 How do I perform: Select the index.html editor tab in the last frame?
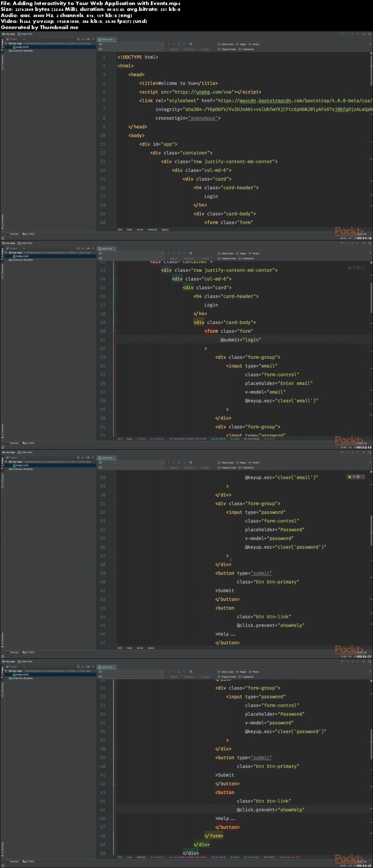pos(106,667)
